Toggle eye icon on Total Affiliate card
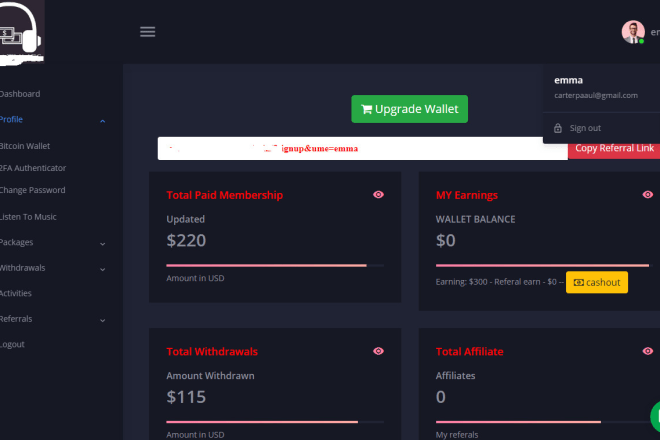Image resolution: width=660 pixels, height=440 pixels. 647,351
